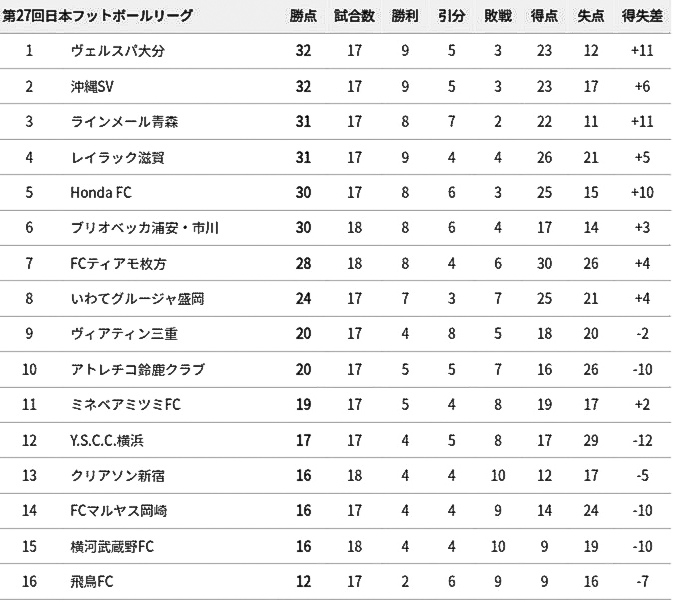Open team ヴェルスパ大分
Screen dimensions: 673x602
118,51
